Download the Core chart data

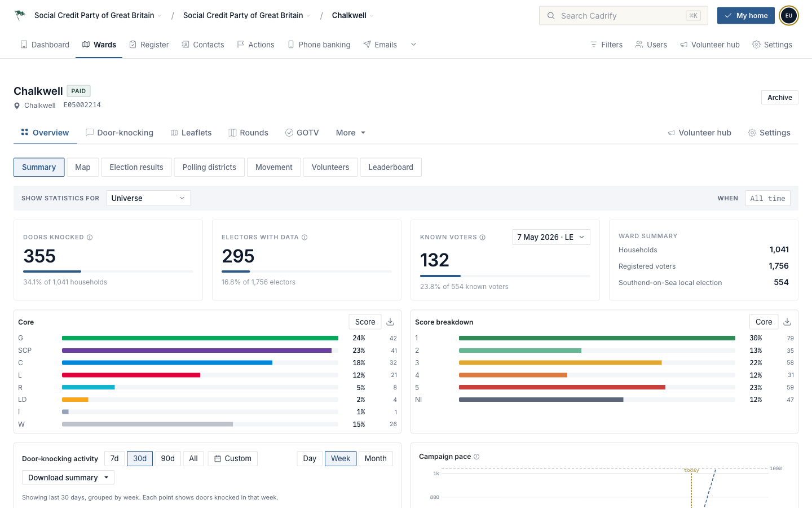pyautogui.click(x=390, y=322)
